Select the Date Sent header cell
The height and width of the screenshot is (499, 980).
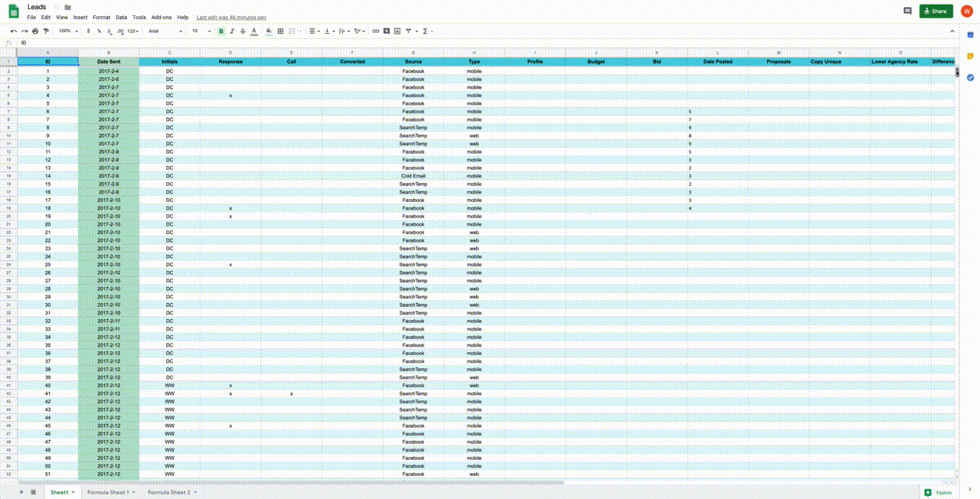point(109,61)
